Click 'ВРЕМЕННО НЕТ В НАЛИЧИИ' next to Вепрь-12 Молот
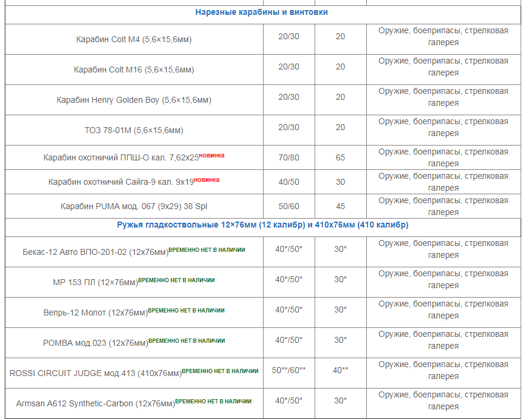Image resolution: width=523 pixels, height=420 pixels. (x=186, y=311)
